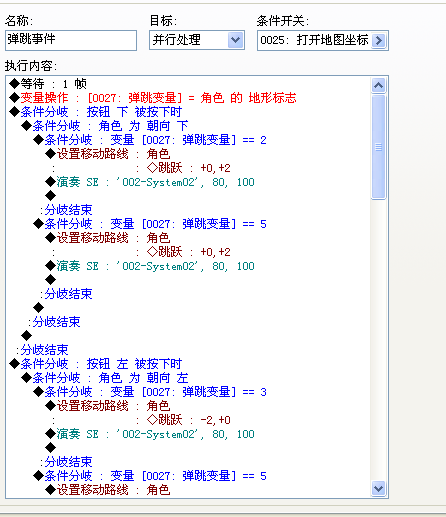446x517 pixels.
Task: Select 条件分歧 弹跳变量 == 3 line
Action: tap(150, 392)
